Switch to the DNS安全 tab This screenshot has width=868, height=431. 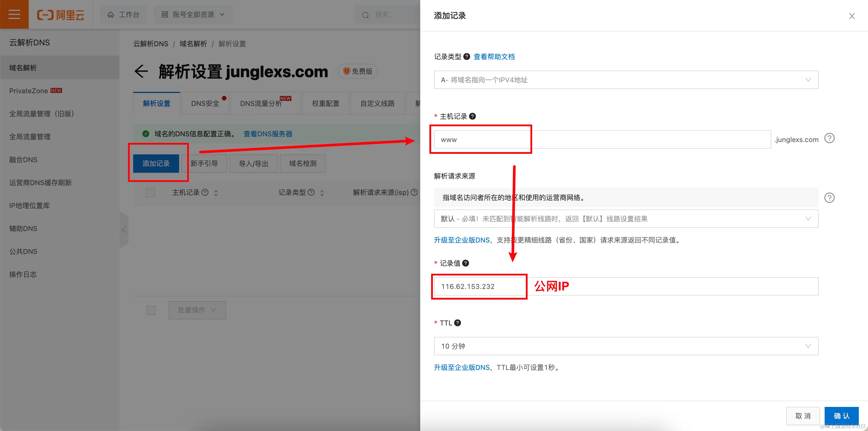click(x=205, y=104)
